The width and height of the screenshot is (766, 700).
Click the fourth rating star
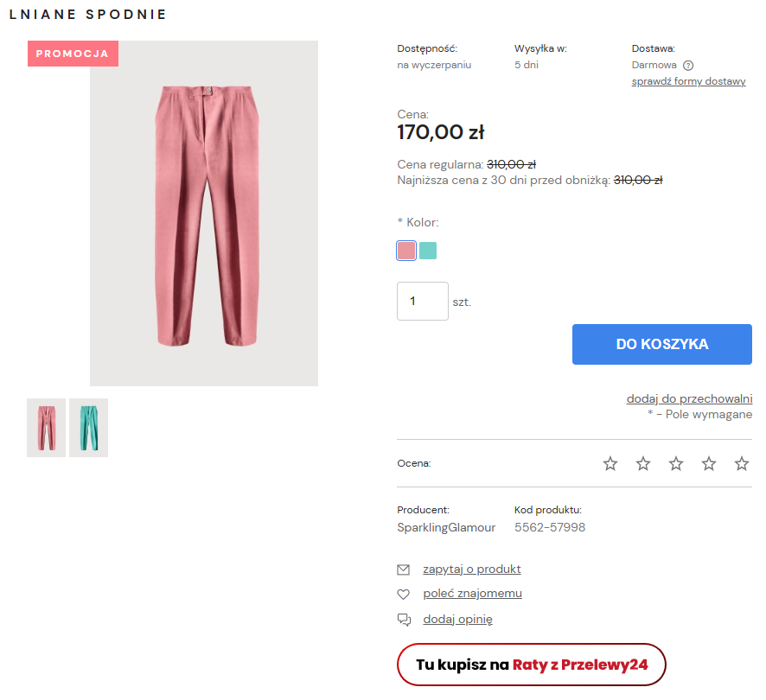[x=709, y=464]
